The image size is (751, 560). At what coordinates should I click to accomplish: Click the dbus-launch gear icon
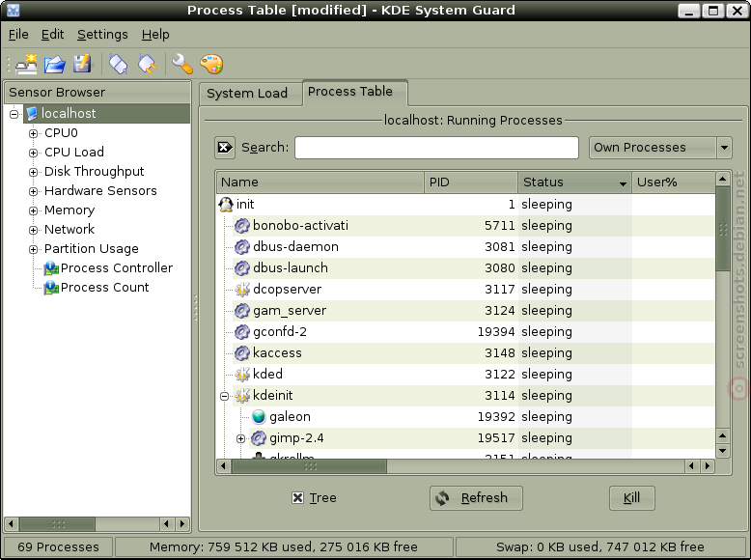tap(242, 267)
